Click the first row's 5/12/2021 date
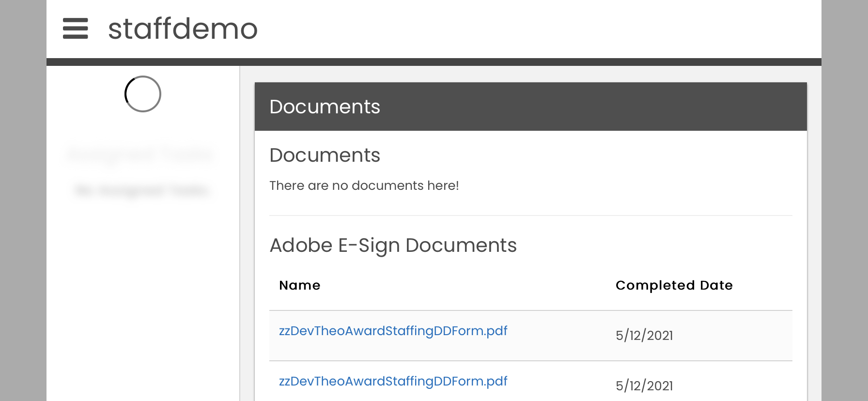Viewport: 868px width, 401px height. [644, 336]
